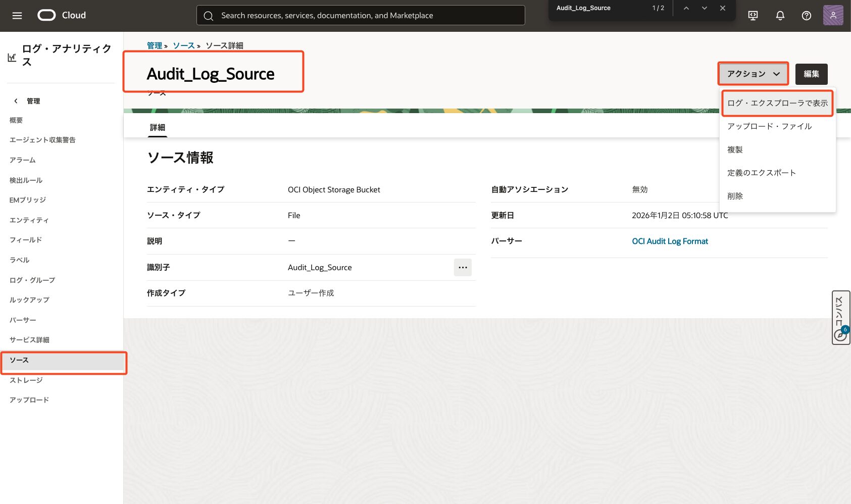Select the 詳細 tab
The image size is (851, 504).
158,127
